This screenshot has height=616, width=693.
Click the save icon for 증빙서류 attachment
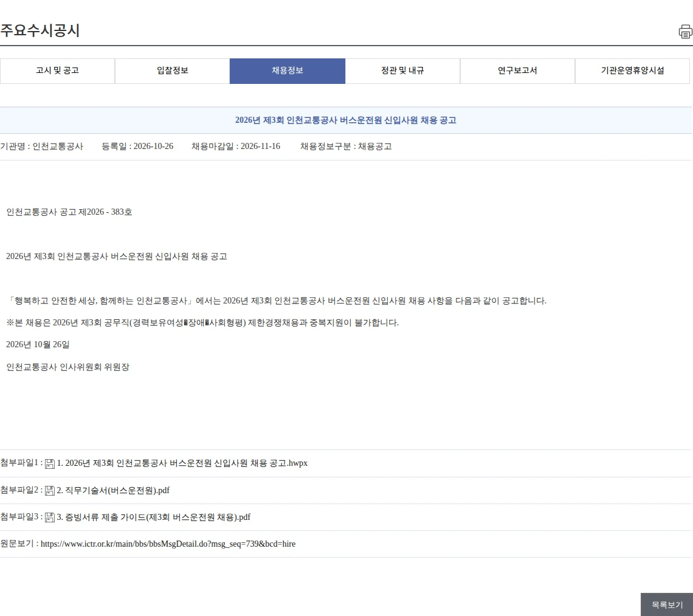pyautogui.click(x=50, y=517)
